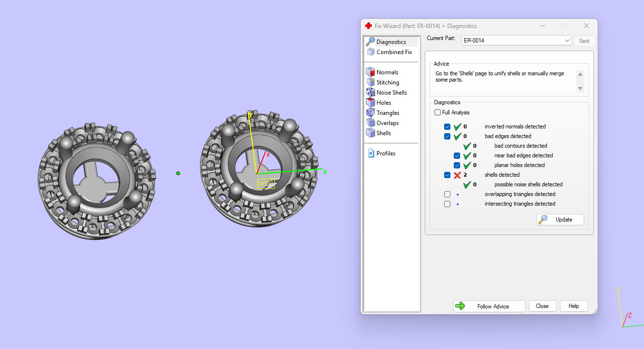Click the Shells cube icon
This screenshot has width=644, height=349.
coord(370,133)
